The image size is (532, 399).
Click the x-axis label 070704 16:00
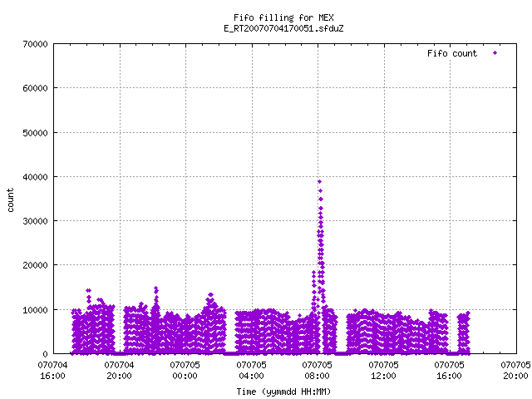(x=52, y=370)
